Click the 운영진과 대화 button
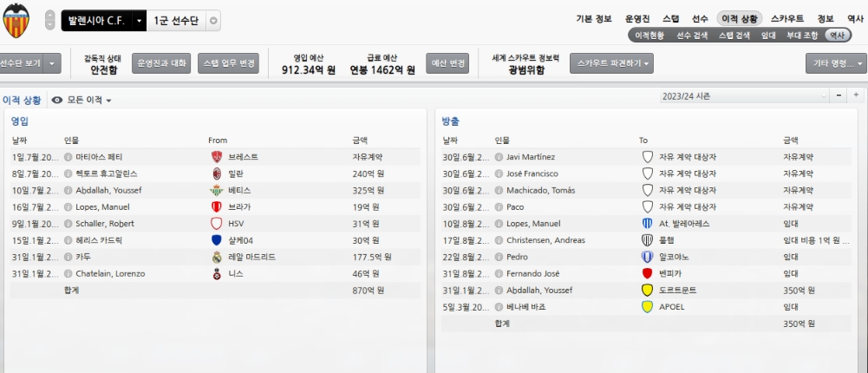The image size is (868, 373). [161, 63]
